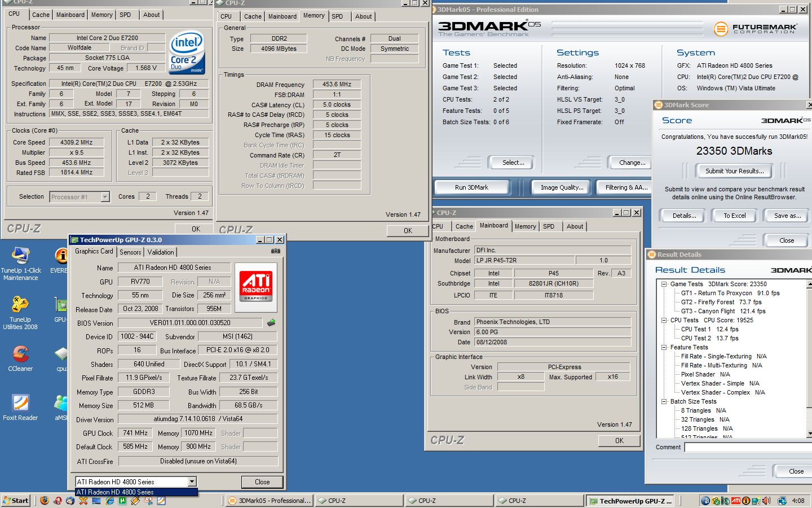The image size is (812, 508).
Task: Launch CCleaner from the desktop
Action: coord(20,358)
